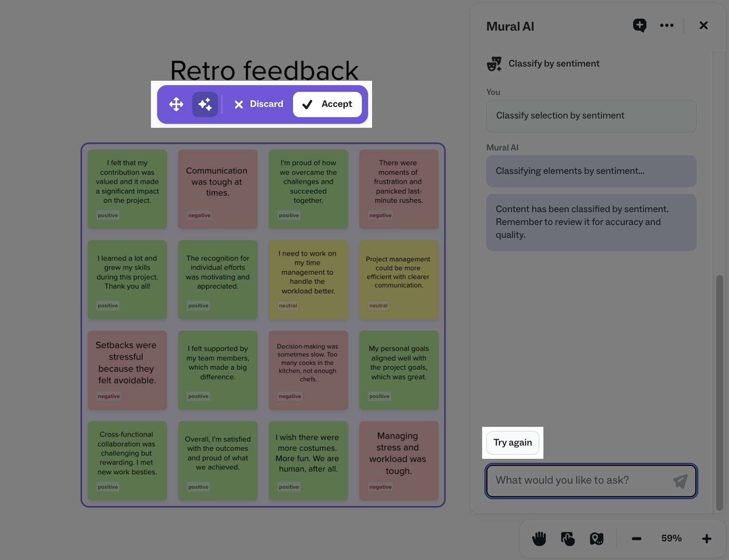Select 'Project management could be more efficient' note
The height and width of the screenshot is (560, 729).
pos(399,280)
